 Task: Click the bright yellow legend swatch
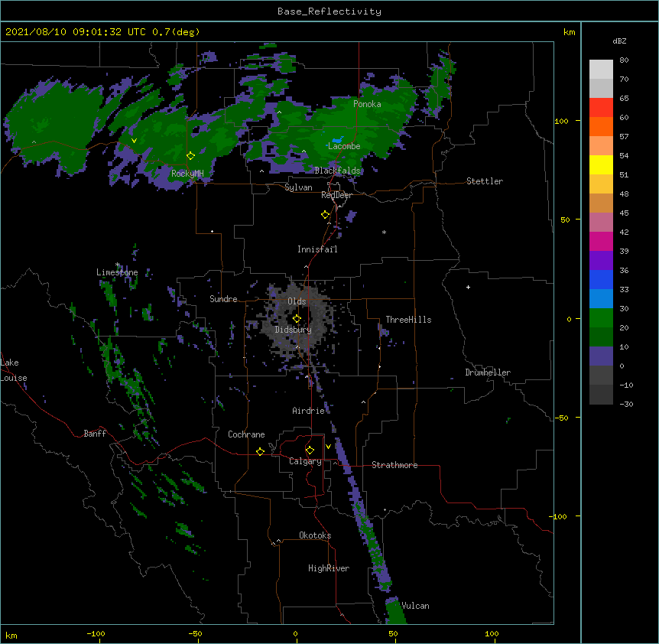[x=601, y=164]
